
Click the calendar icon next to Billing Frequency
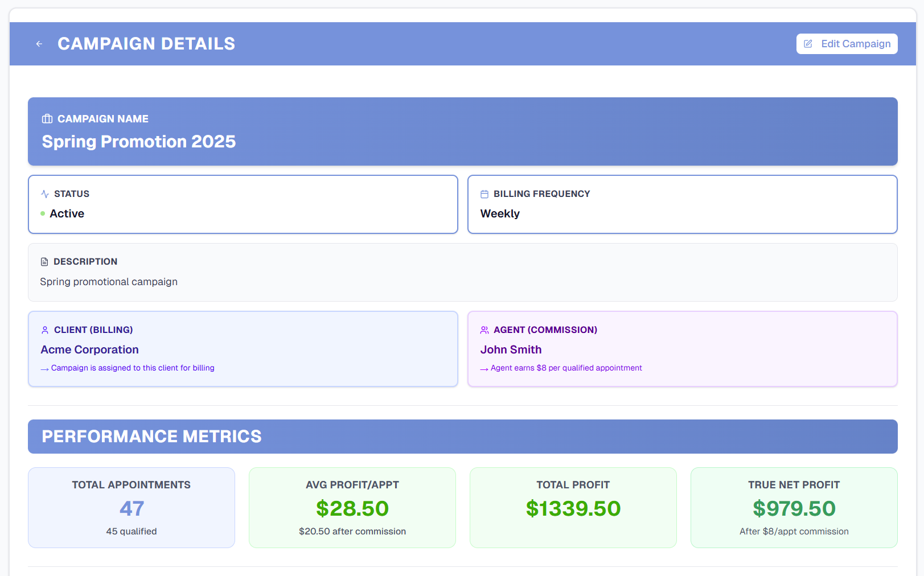click(x=484, y=194)
